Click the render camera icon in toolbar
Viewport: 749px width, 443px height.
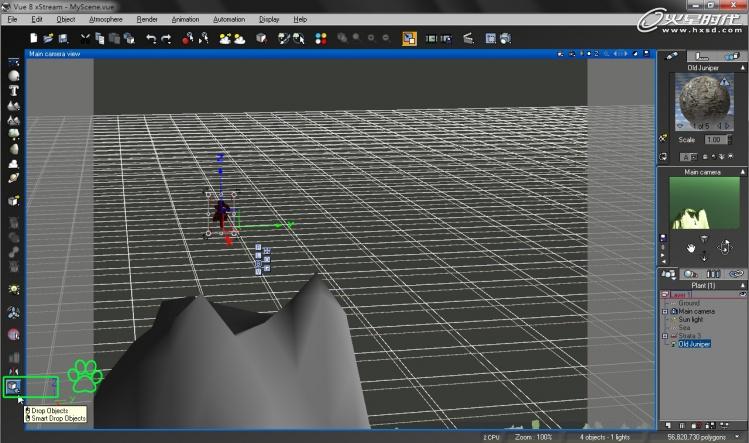pos(505,38)
